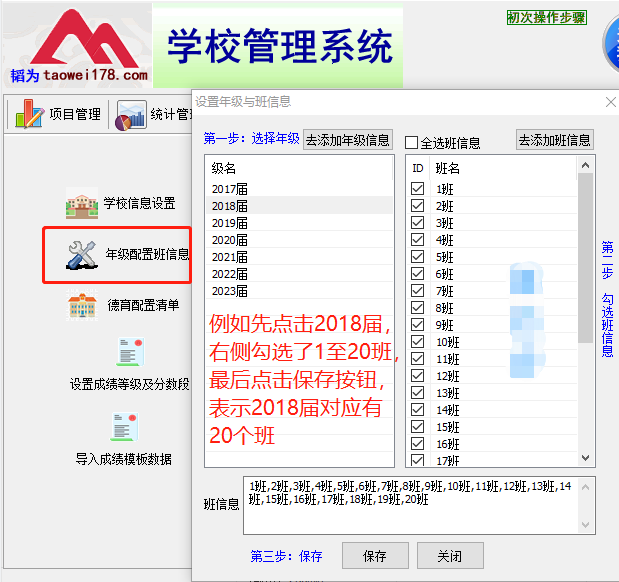Click down arrow of 班信息 box scrollbar

point(586,525)
